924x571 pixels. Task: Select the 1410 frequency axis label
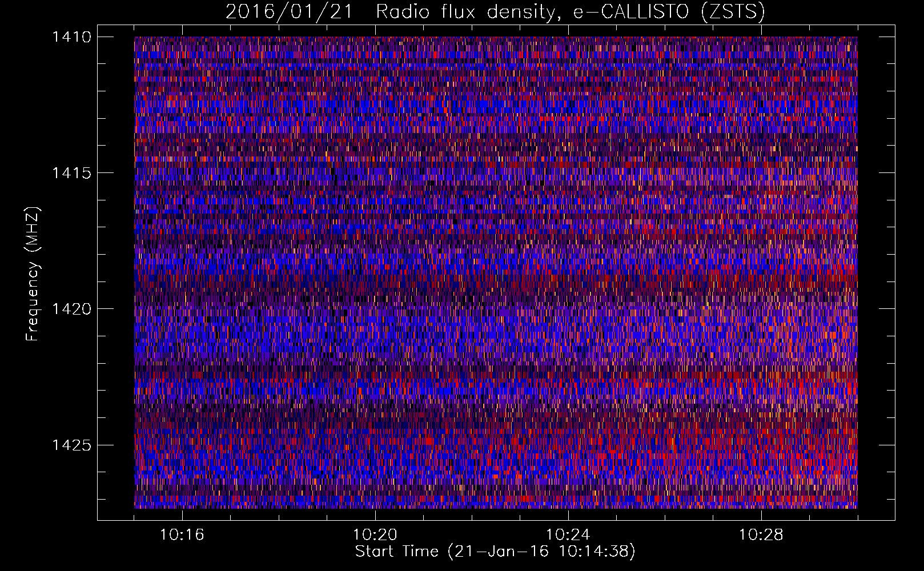click(72, 37)
